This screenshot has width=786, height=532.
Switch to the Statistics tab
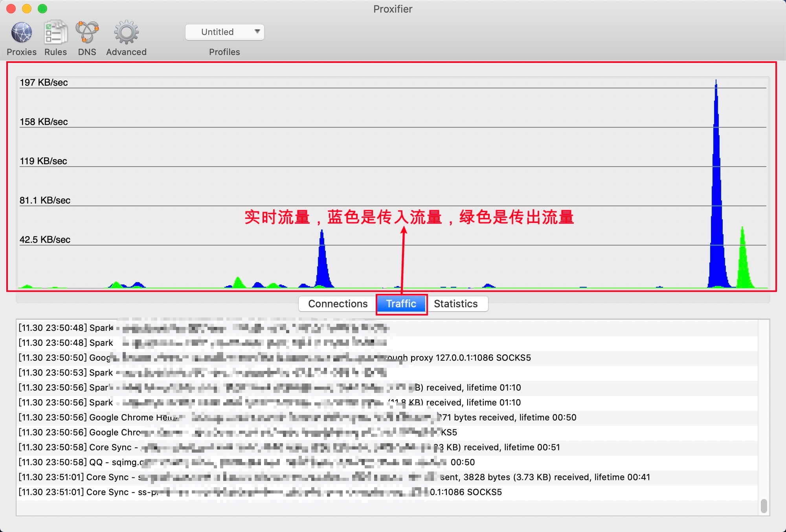pos(456,304)
